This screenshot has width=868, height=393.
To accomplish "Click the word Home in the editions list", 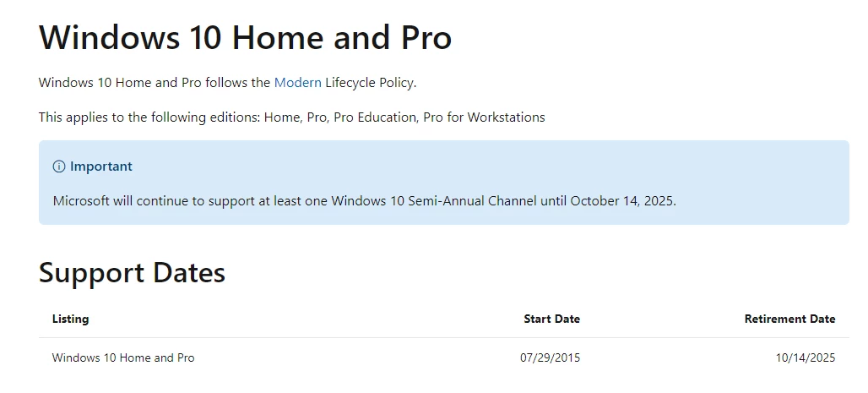I will (x=281, y=117).
